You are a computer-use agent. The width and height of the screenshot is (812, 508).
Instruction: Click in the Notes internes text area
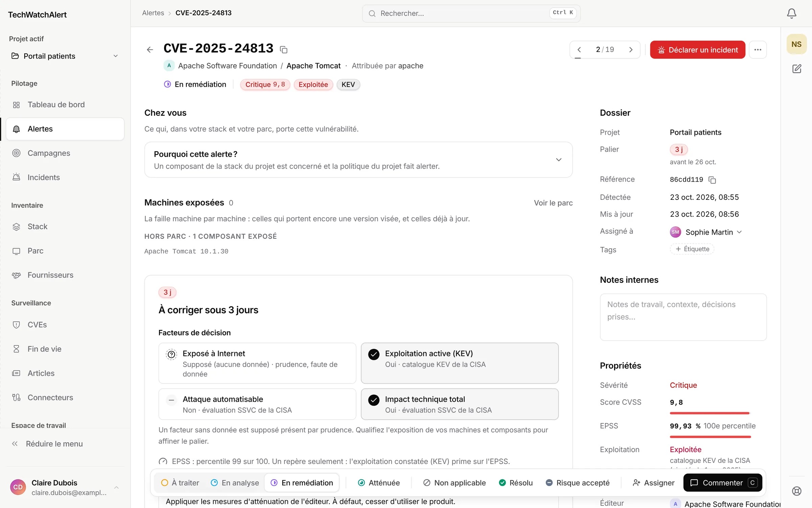(x=683, y=317)
